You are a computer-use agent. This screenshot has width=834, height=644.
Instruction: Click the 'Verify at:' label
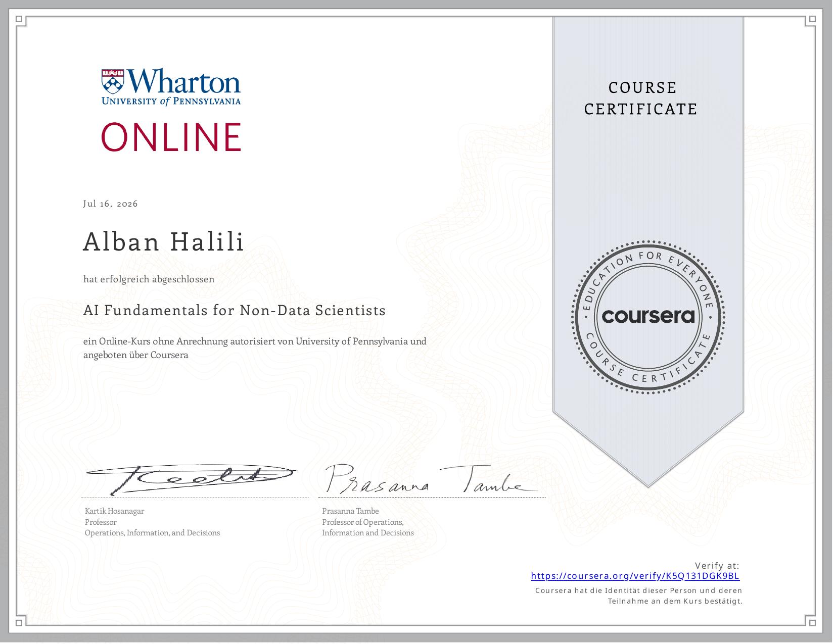pos(717,566)
